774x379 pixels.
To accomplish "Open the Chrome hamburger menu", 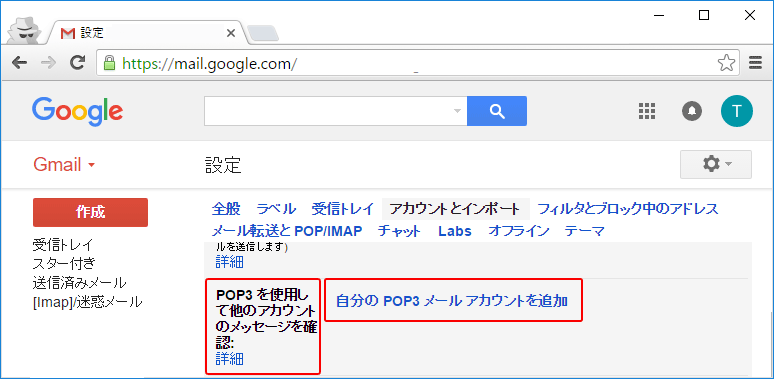I will click(755, 63).
